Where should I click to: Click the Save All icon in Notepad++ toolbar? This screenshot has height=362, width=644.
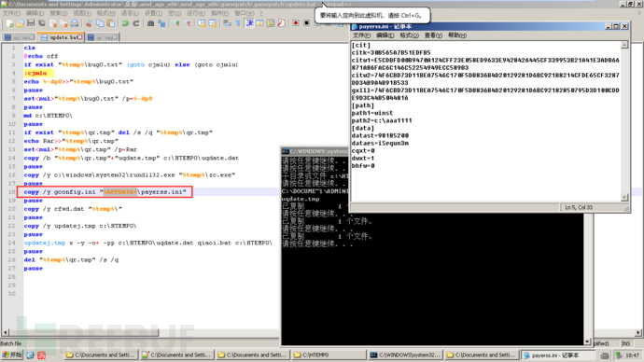[x=41, y=23]
